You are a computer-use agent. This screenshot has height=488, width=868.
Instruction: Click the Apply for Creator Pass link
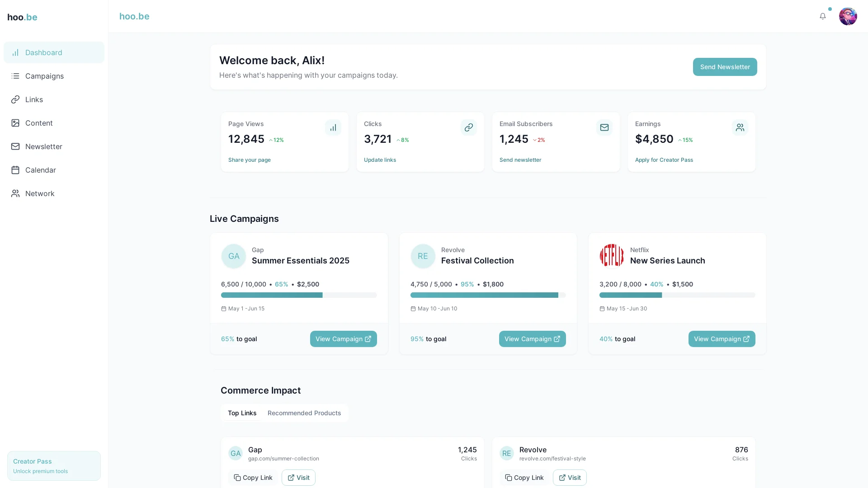(664, 160)
